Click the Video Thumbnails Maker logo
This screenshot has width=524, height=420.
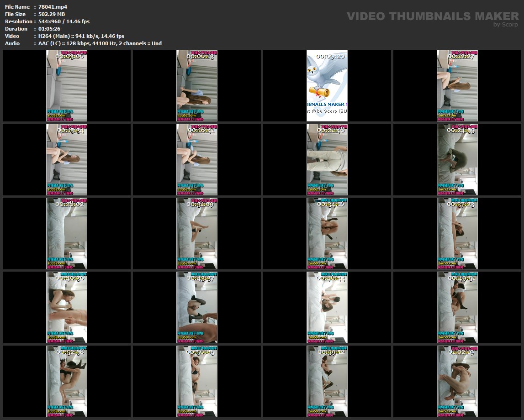pyautogui.click(x=433, y=16)
